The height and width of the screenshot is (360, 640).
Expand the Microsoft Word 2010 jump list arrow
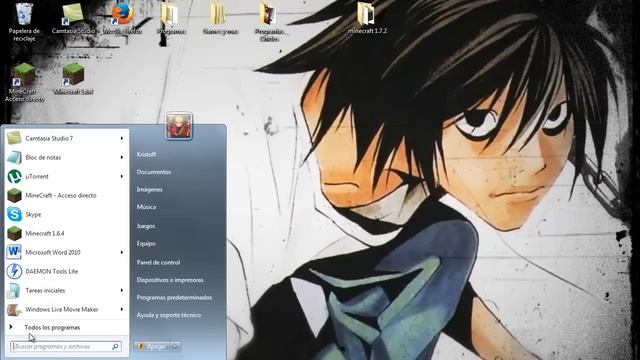click(122, 252)
